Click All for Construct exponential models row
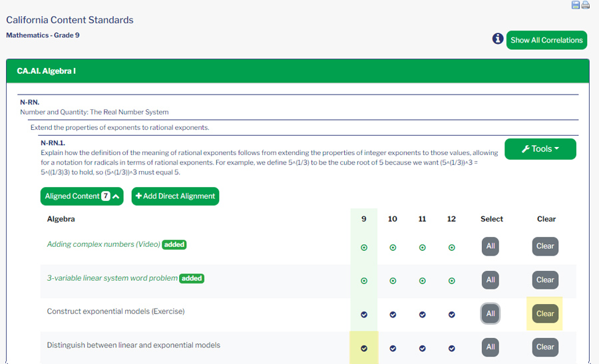The width and height of the screenshot is (599, 364). tap(491, 313)
